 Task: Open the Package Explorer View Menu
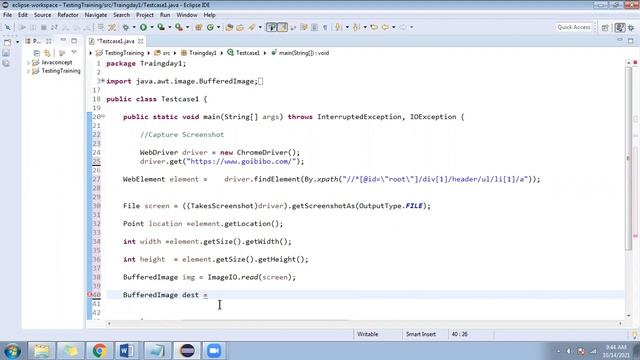(74, 53)
